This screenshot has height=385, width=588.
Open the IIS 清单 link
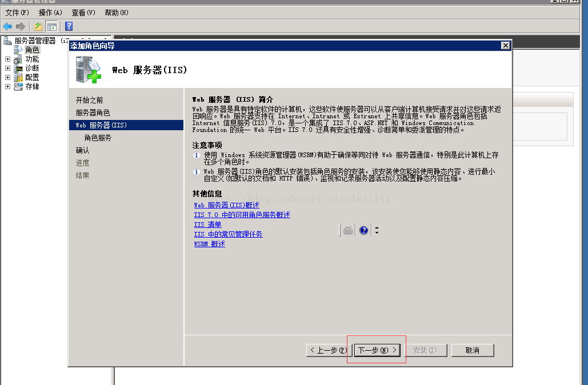tap(207, 224)
